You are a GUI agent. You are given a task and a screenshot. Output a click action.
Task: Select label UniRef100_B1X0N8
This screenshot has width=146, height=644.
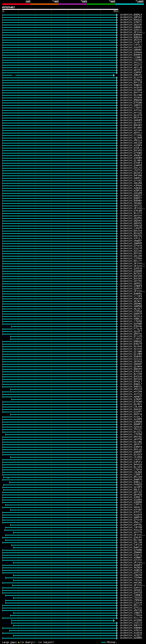(131, 95)
